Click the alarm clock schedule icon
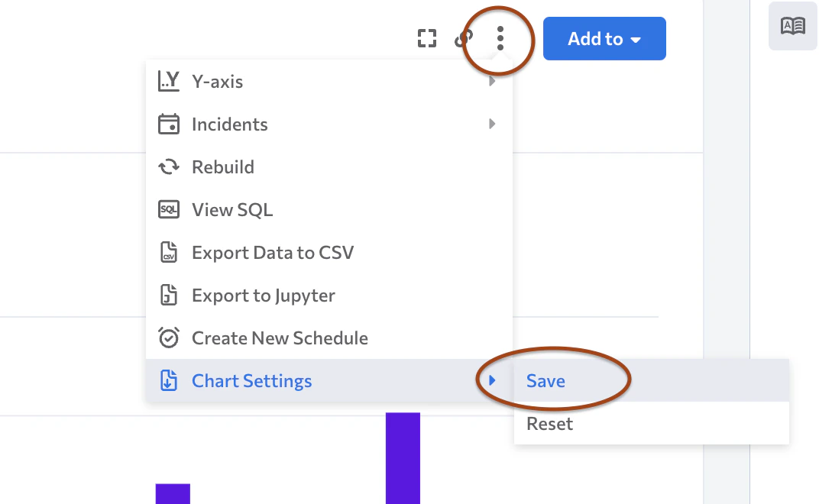 tap(168, 338)
